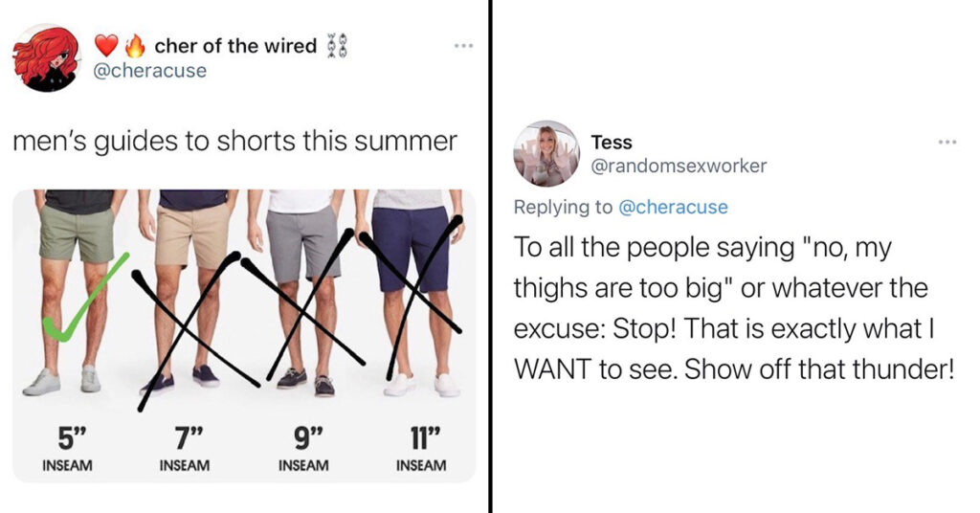Viewport: 980px width, 513px height.
Task: Select the navy blue 11 inch inseam shorts
Action: 411,249
